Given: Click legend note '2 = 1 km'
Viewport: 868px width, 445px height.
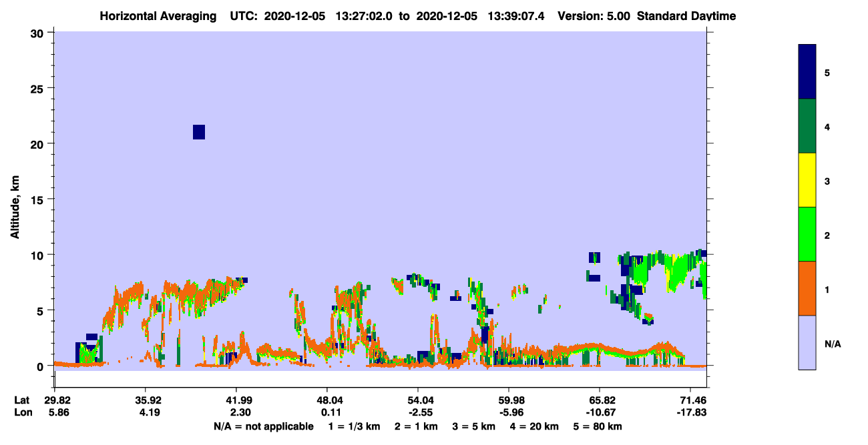Looking at the screenshot, I should (x=416, y=427).
